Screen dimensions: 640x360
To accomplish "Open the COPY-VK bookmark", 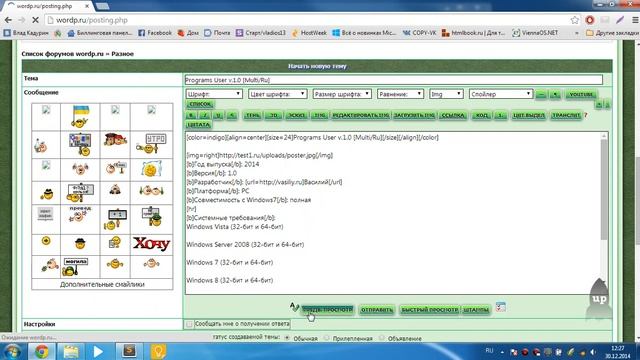I will click(420, 33).
